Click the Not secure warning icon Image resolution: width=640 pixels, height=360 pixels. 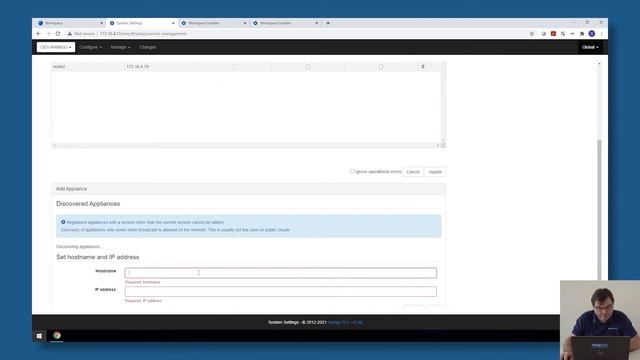[x=70, y=34]
